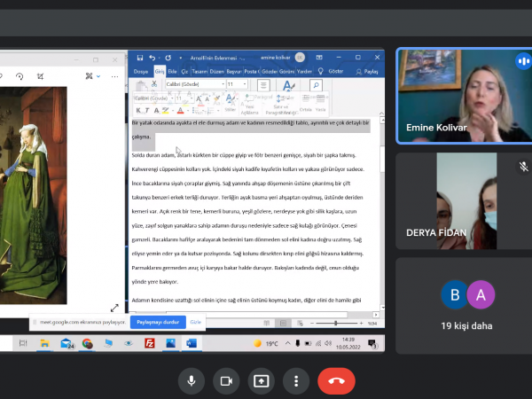Switch to the Ekle ribbon tab
The height and width of the screenshot is (399, 532).
172,72
